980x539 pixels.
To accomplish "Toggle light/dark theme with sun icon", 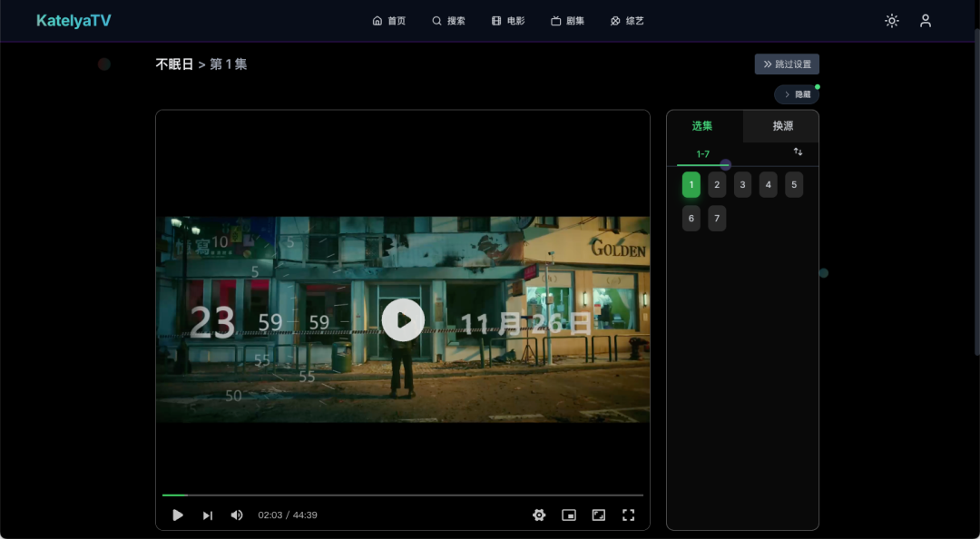I will [x=892, y=20].
